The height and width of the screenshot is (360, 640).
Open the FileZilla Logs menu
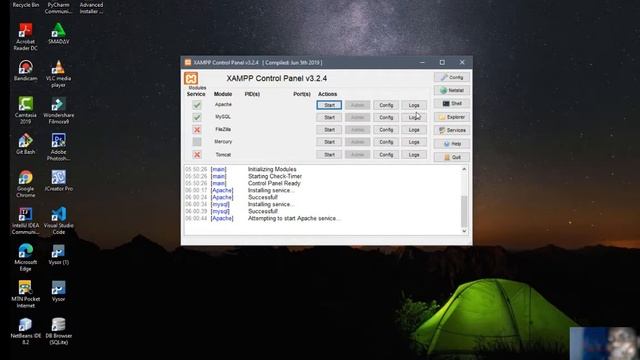pyautogui.click(x=414, y=130)
